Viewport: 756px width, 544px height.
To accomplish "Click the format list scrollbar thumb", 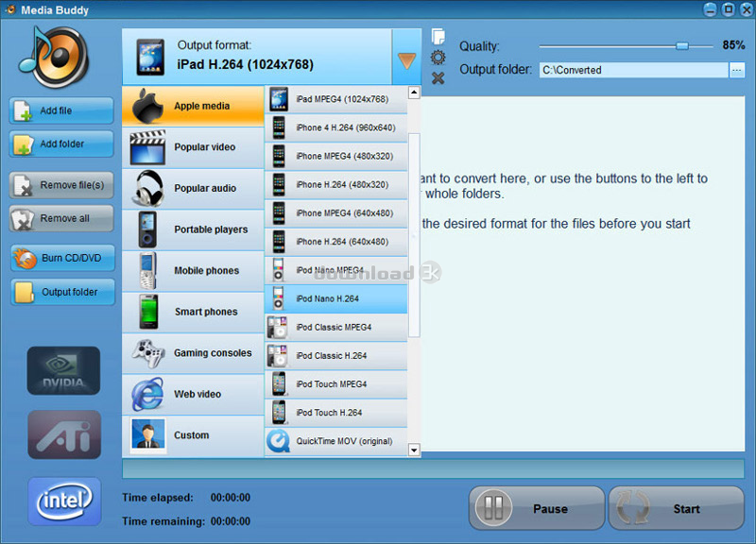I will click(x=414, y=235).
